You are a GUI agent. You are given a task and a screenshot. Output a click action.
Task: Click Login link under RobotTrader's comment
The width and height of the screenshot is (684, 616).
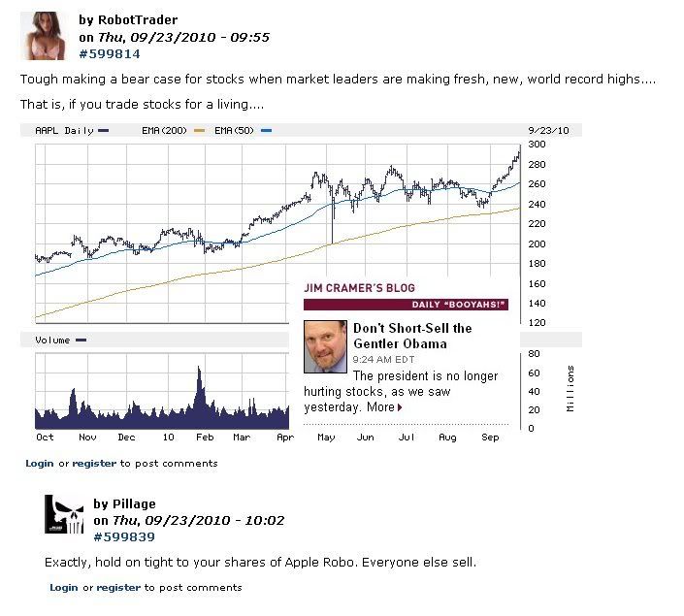coord(40,464)
